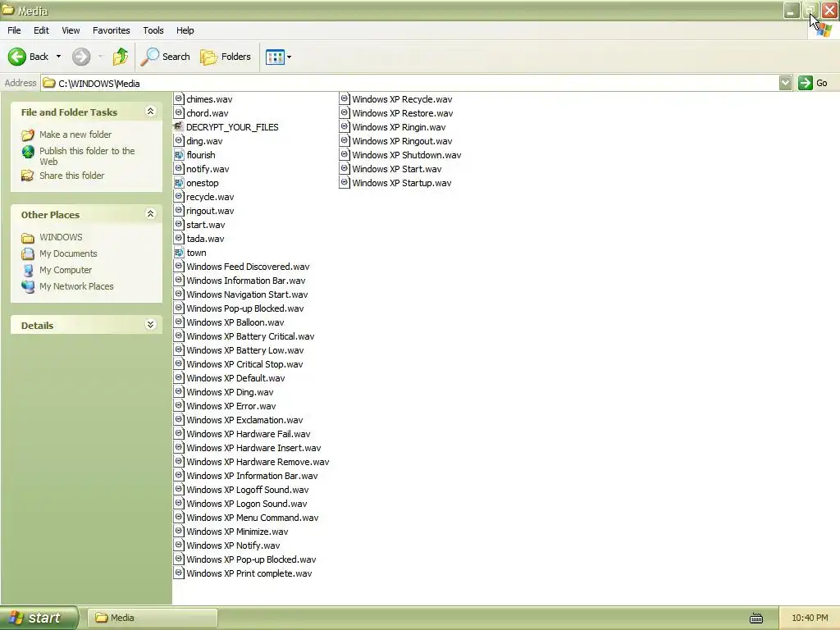Image resolution: width=840 pixels, height=630 pixels.
Task: Select Windows XP Shutdown.wav icon
Action: [345, 154]
